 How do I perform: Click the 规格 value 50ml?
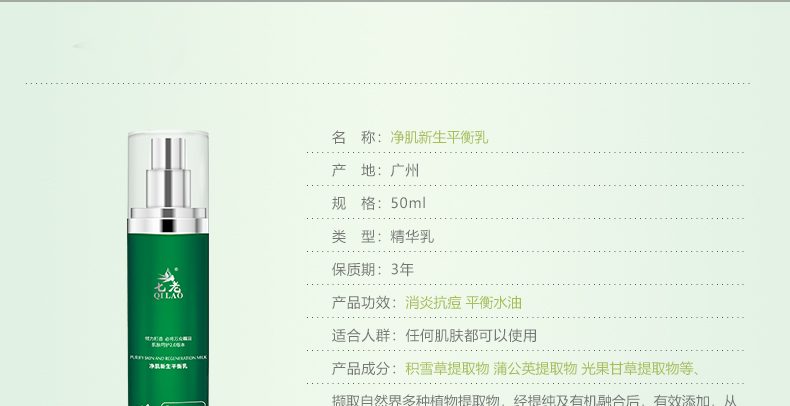click(408, 204)
